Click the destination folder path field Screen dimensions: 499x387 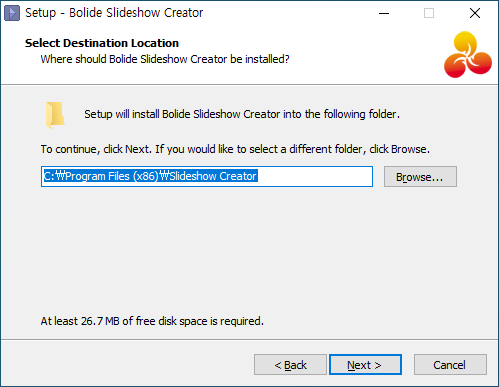tap(207, 176)
